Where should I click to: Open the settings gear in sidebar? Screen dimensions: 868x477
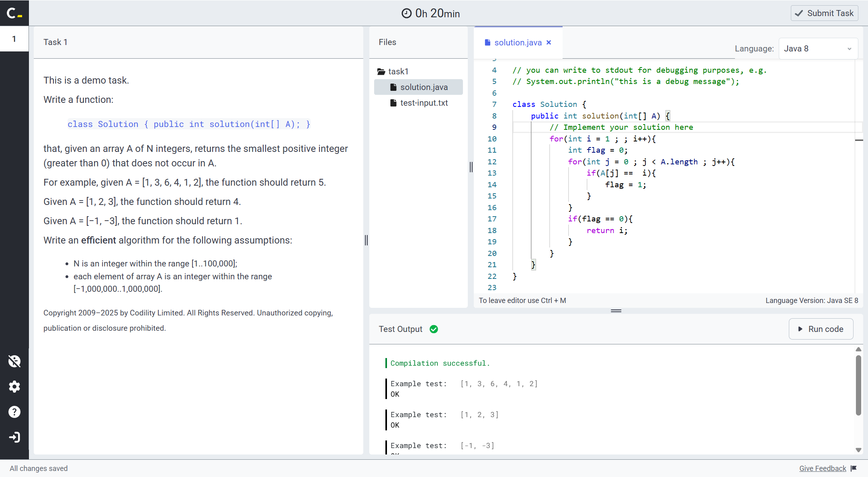coord(14,387)
